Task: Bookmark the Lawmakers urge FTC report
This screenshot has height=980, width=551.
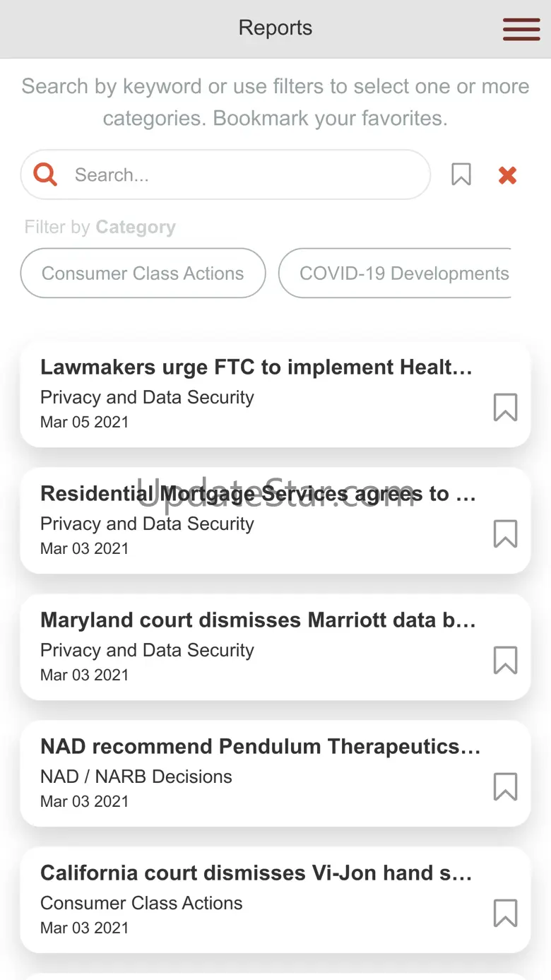Action: [505, 408]
